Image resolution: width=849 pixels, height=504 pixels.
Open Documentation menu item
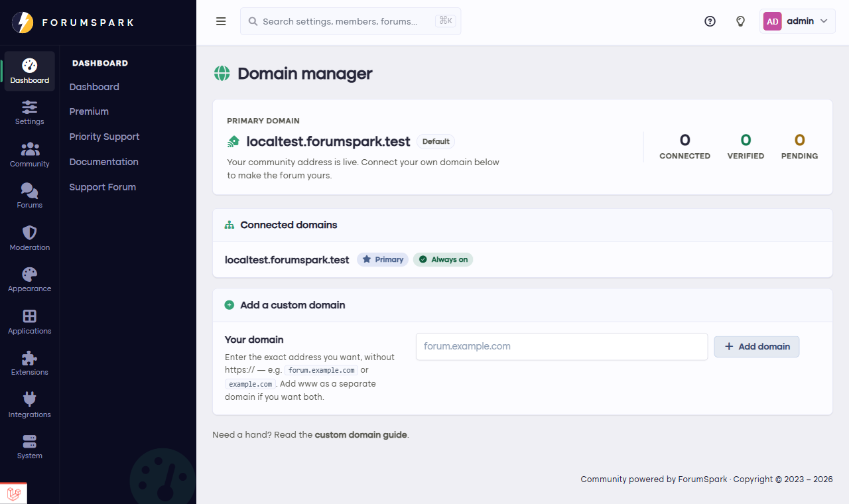click(103, 162)
